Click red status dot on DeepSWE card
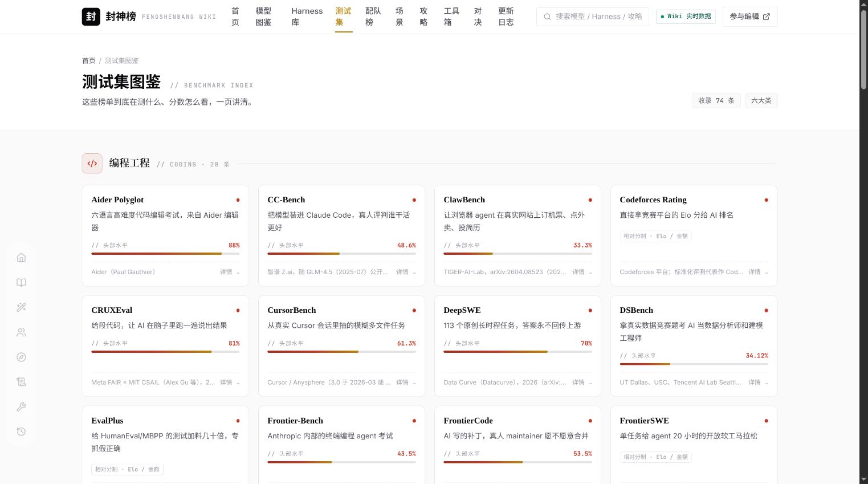The height and width of the screenshot is (484, 868). tap(590, 311)
